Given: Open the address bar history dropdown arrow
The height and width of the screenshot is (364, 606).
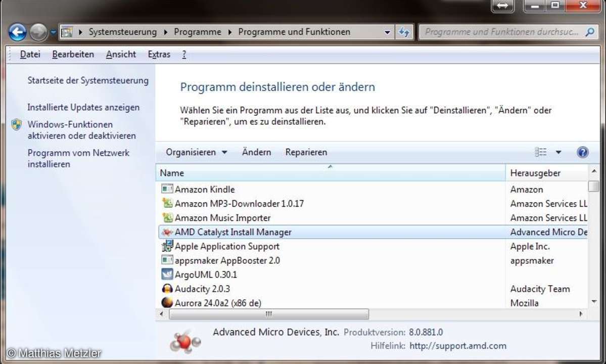Looking at the screenshot, I should pyautogui.click(x=387, y=32).
